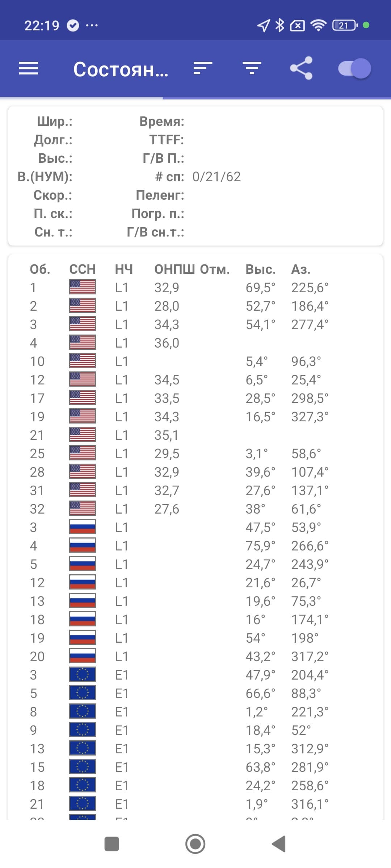Tap the Выс. column header
The width and height of the screenshot is (391, 868).
[261, 269]
